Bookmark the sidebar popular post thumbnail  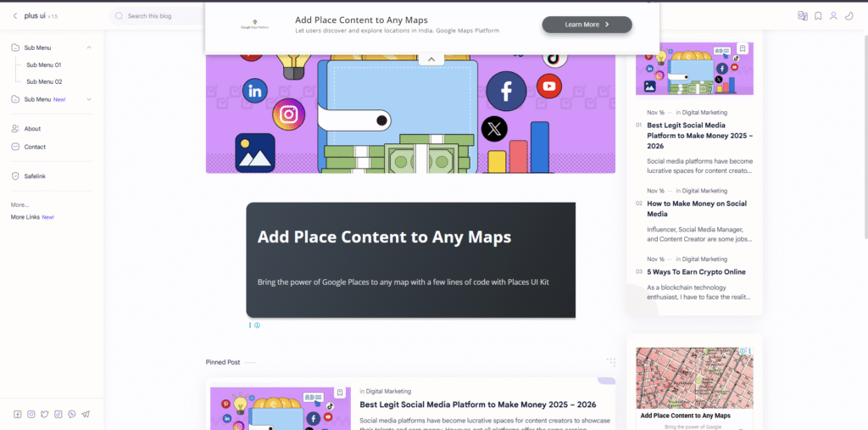point(743,48)
